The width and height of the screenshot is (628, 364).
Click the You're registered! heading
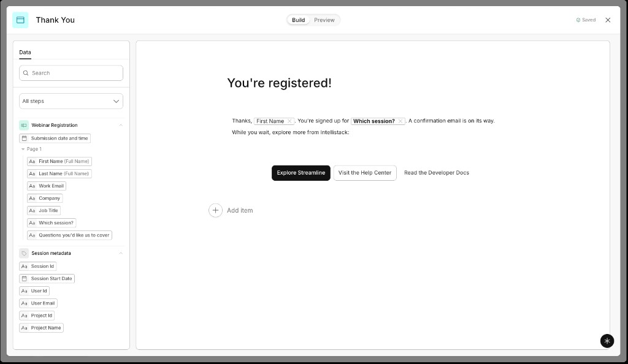coord(279,83)
